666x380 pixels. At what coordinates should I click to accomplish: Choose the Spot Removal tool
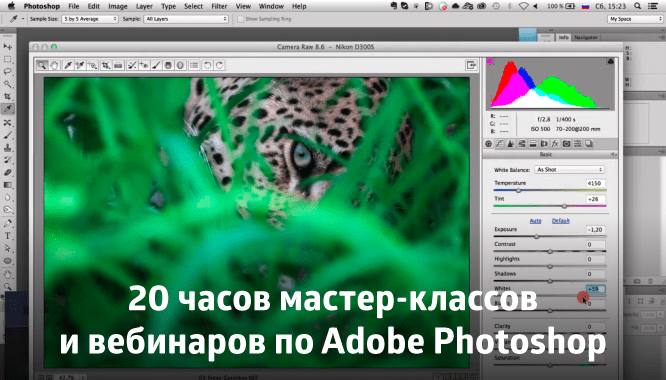132,65
